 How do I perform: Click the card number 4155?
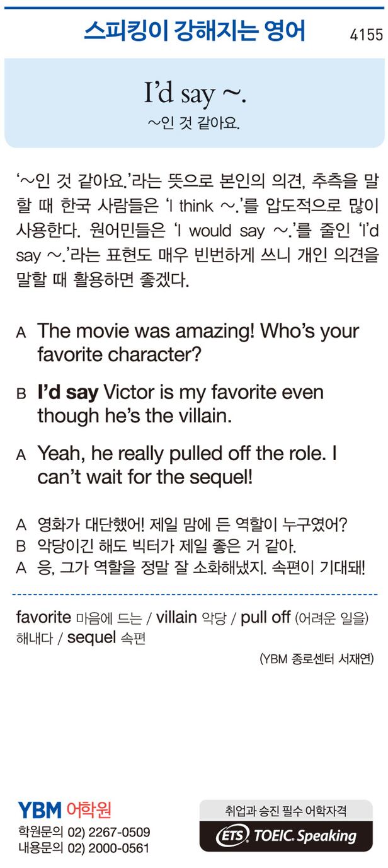[x=366, y=35]
